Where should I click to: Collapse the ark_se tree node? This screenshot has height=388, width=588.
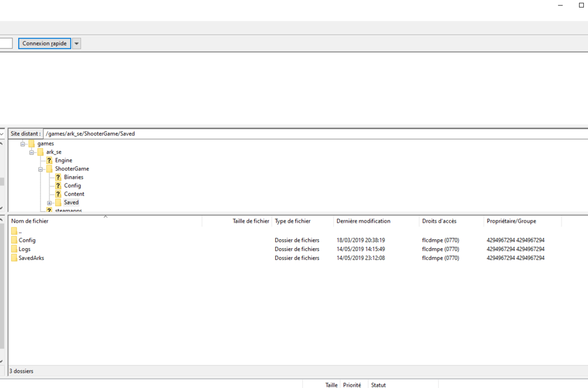point(32,152)
